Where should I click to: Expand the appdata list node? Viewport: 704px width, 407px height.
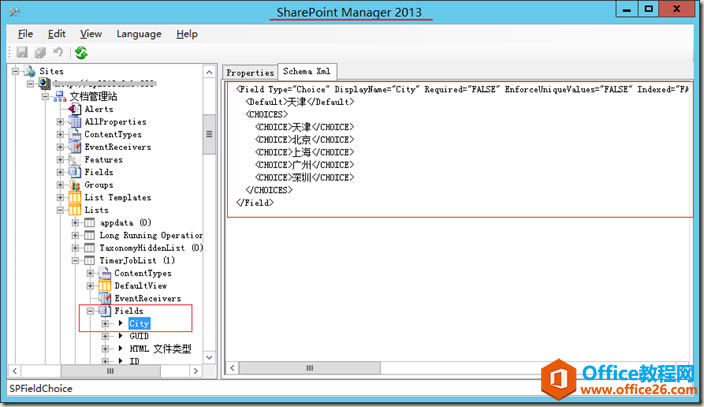coord(75,222)
